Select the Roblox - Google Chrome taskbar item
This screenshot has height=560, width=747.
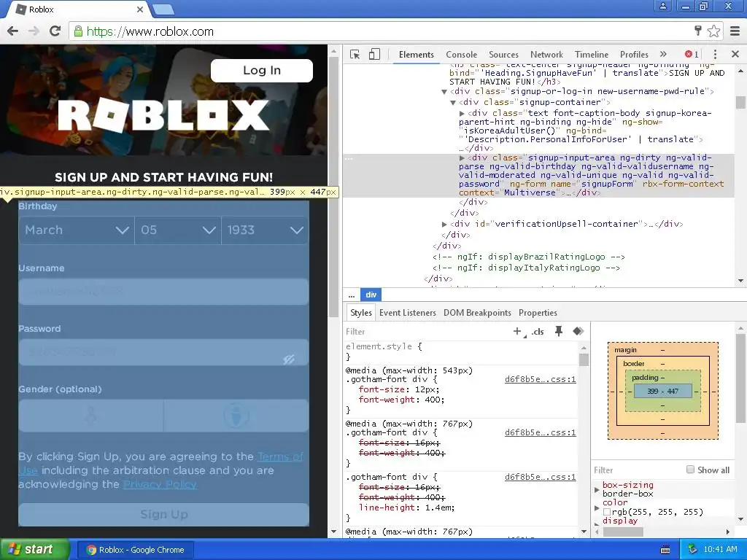point(135,550)
